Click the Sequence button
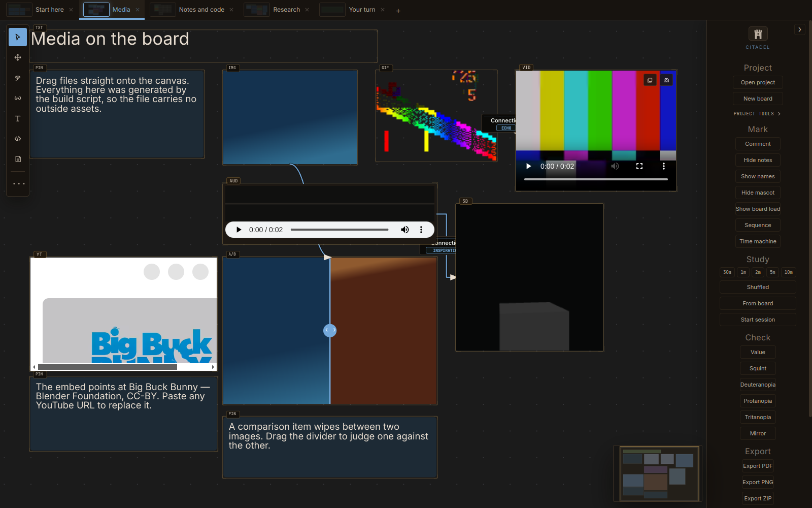The height and width of the screenshot is (508, 812). [758, 225]
